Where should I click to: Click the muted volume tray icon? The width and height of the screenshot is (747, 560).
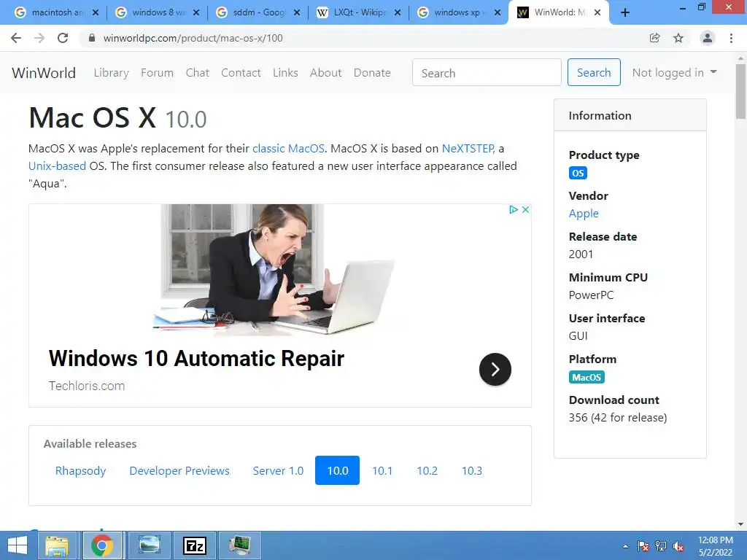pyautogui.click(x=678, y=546)
